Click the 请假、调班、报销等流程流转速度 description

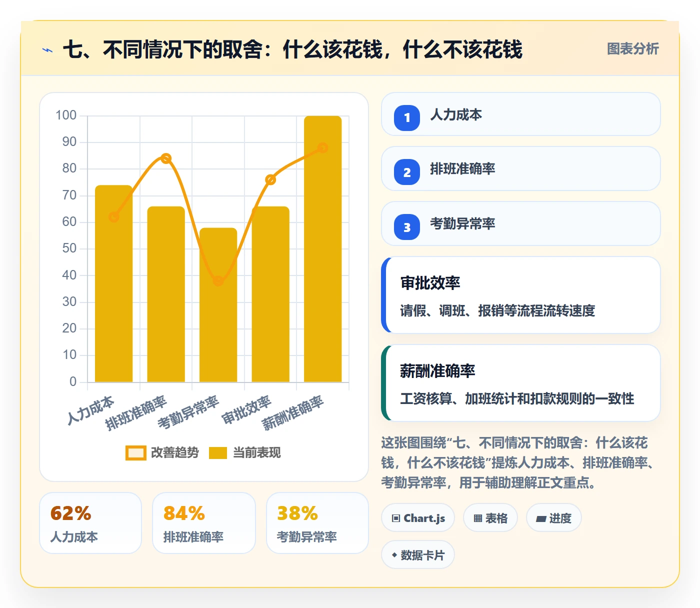coord(497,310)
